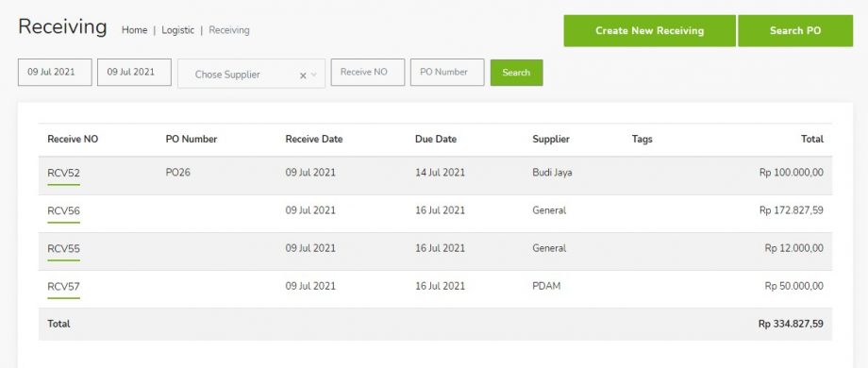868x368 pixels.
Task: Focus the PO Number input field
Action: tap(447, 73)
